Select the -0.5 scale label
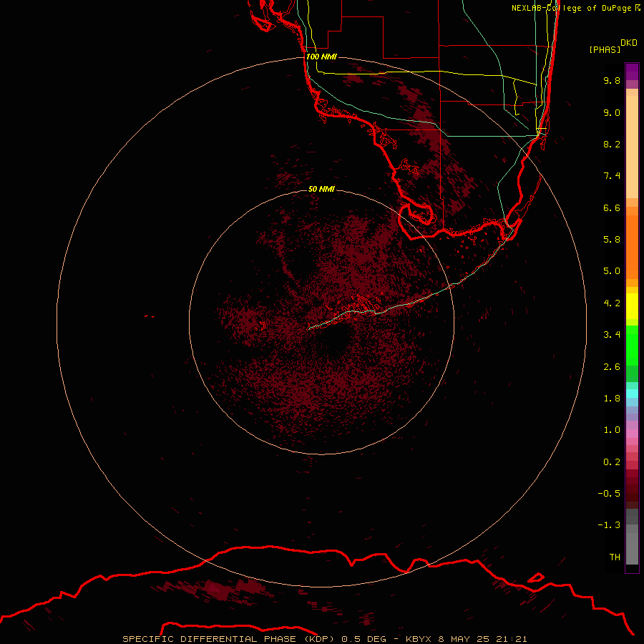Viewport: 644px width, 644px height. pos(609,494)
